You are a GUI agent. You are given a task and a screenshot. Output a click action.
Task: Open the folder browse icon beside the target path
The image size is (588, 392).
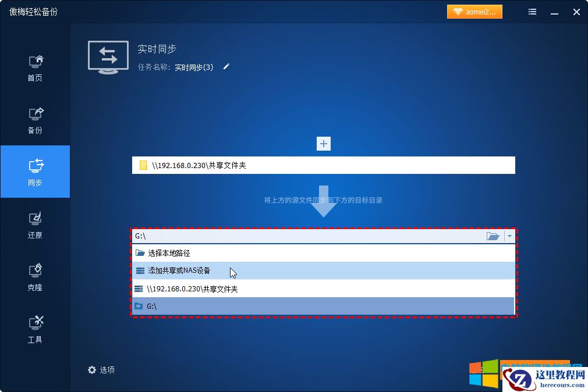tap(493, 236)
